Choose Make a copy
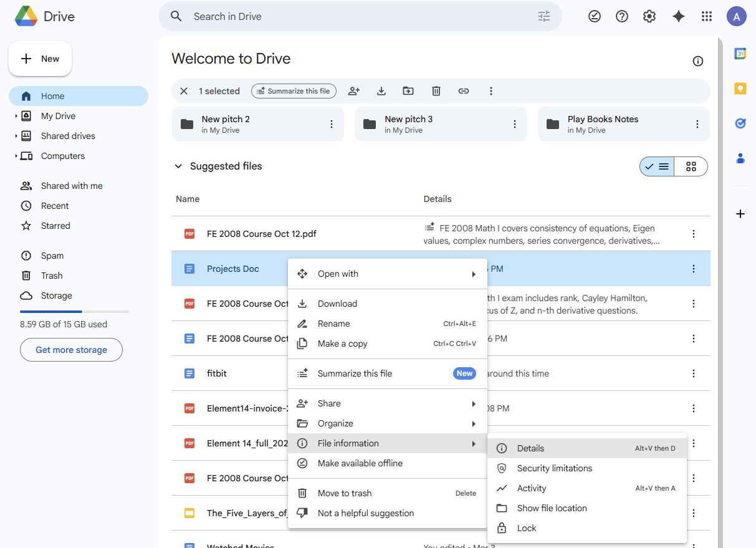The width and height of the screenshot is (756, 548). [388, 344]
